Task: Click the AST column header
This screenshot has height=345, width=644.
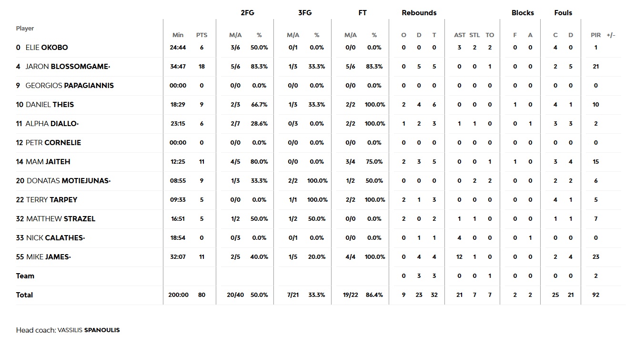Action: click(x=460, y=35)
